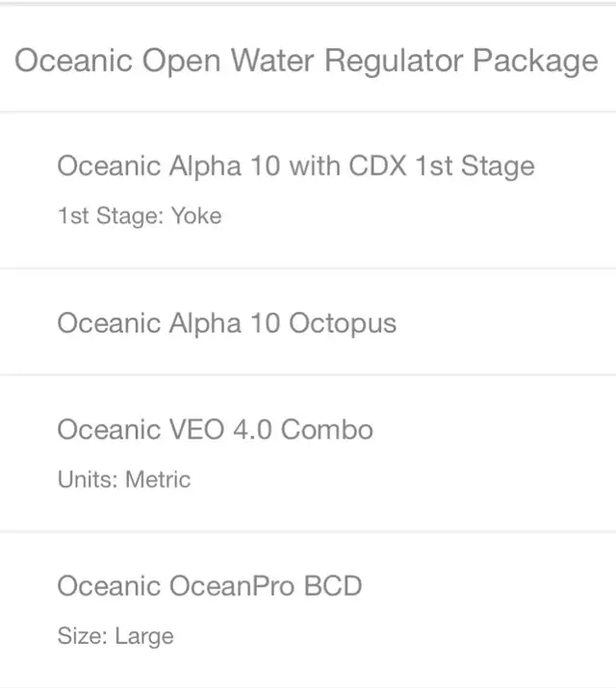The width and height of the screenshot is (616, 688).
Task: Click the 1st Stage: label before Yoke
Action: click(x=111, y=216)
